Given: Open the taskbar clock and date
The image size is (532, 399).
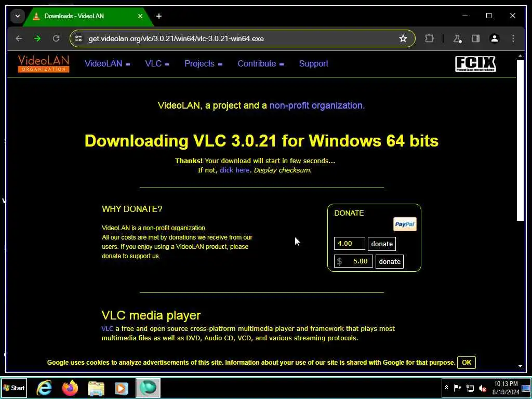Looking at the screenshot, I should (x=506, y=388).
